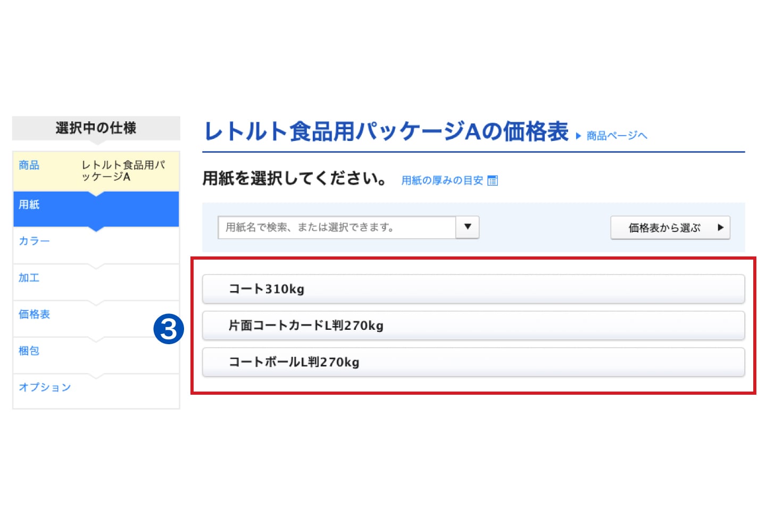This screenshot has width=766, height=532.
Task: Click the レトルト食品用パッケージAの価格表 page heading
Action: [386, 132]
